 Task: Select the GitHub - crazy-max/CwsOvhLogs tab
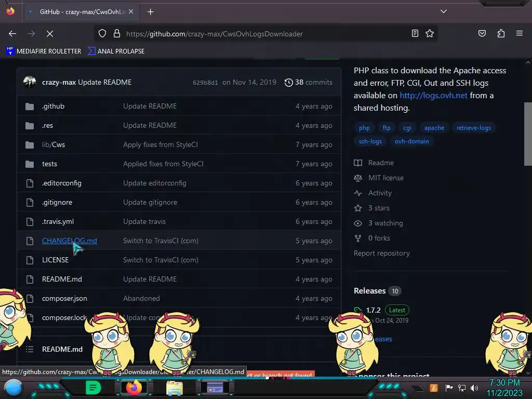point(82,12)
